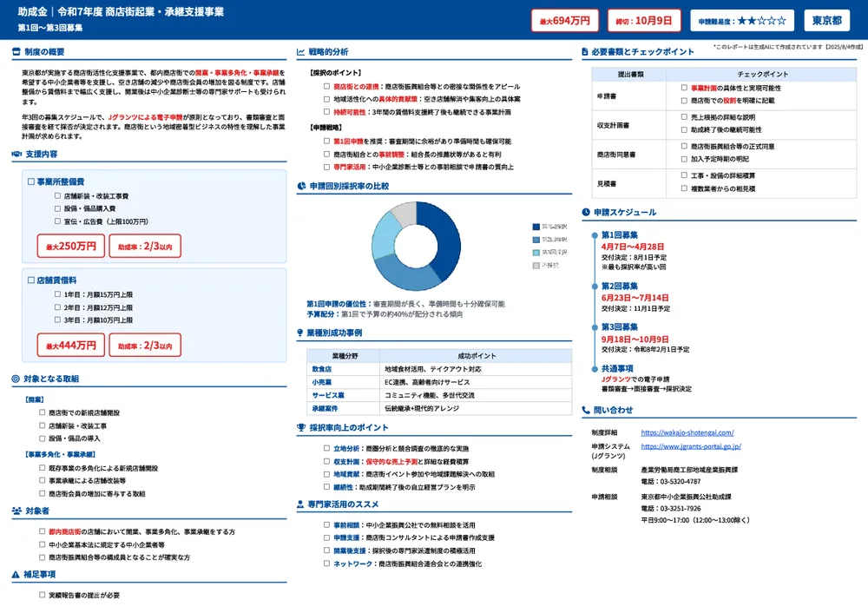The height and width of the screenshot is (613, 868).
Task: Click the 最大694万円 badge in header
Action: pos(565,21)
